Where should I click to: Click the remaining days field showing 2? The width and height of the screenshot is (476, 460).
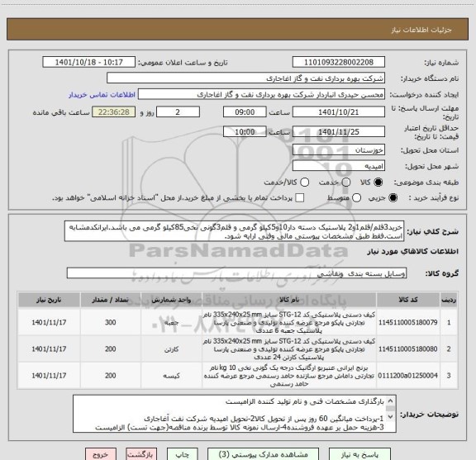[x=178, y=112]
